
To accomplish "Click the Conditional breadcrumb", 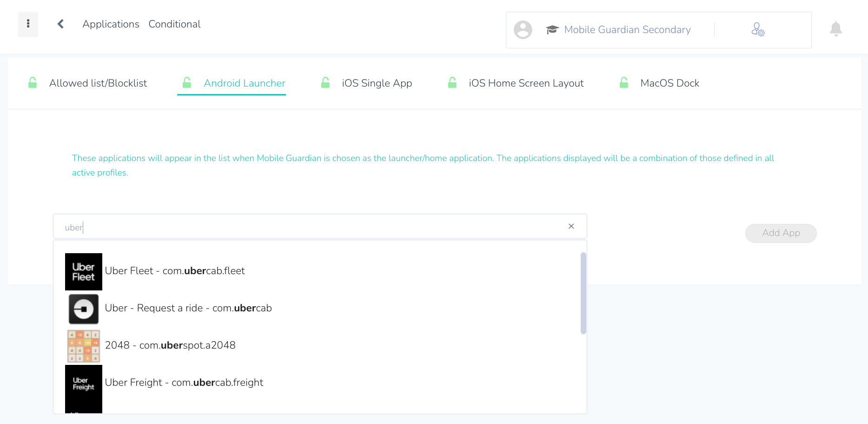I will 174,24.
